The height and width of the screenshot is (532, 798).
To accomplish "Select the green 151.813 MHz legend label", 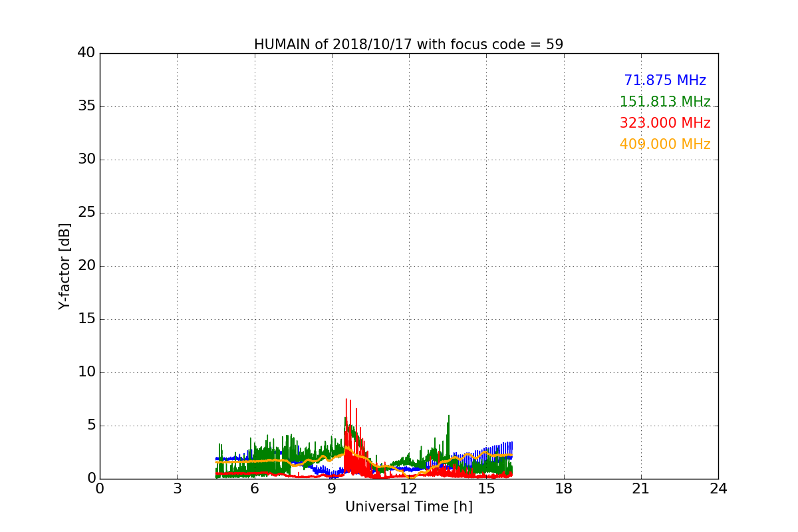I will pyautogui.click(x=665, y=102).
